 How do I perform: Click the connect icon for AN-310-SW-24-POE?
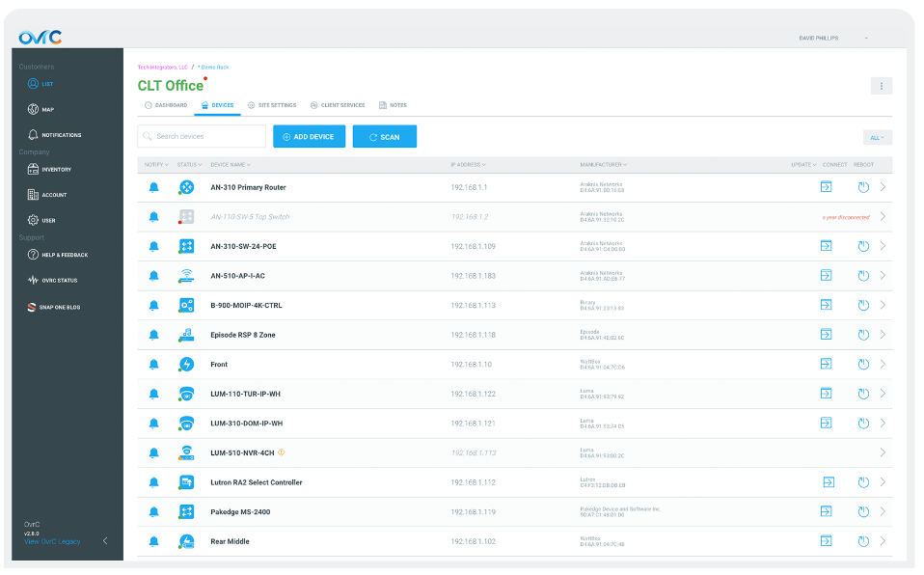click(x=826, y=246)
